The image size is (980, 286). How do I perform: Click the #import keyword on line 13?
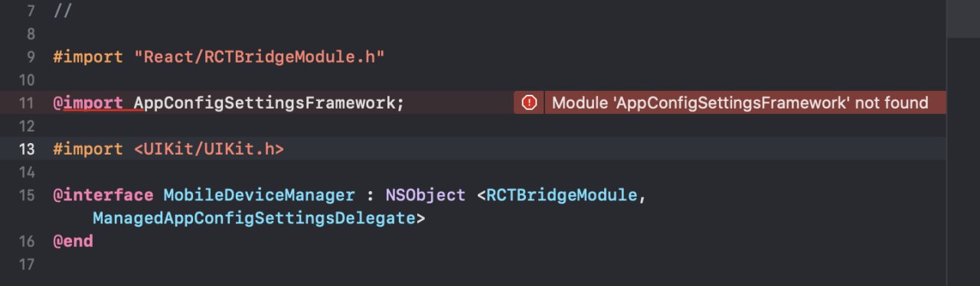(x=89, y=148)
